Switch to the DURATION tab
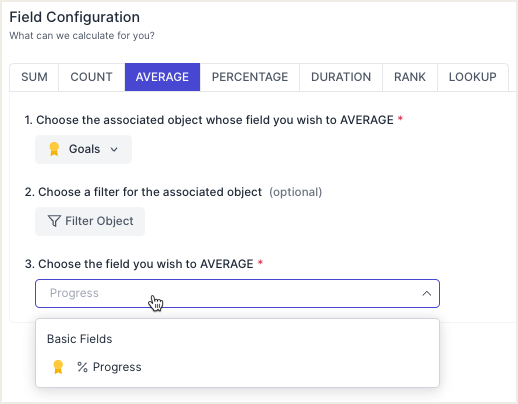 point(341,77)
